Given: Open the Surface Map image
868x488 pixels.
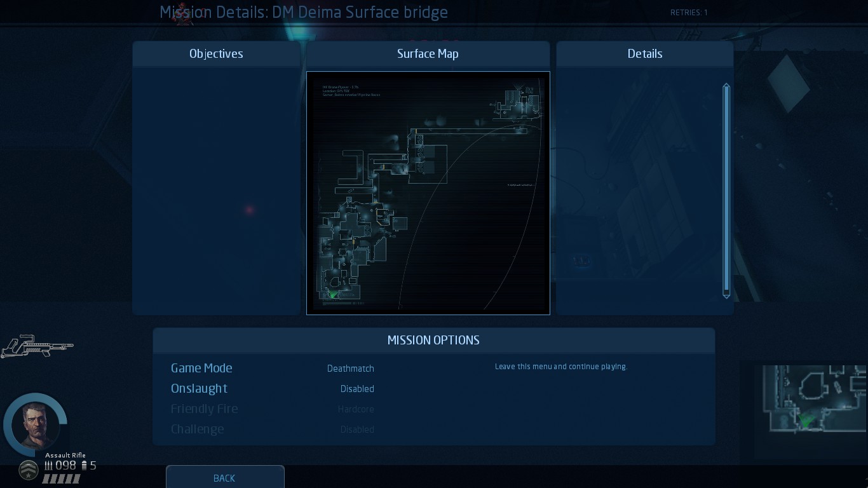Looking at the screenshot, I should coord(428,193).
